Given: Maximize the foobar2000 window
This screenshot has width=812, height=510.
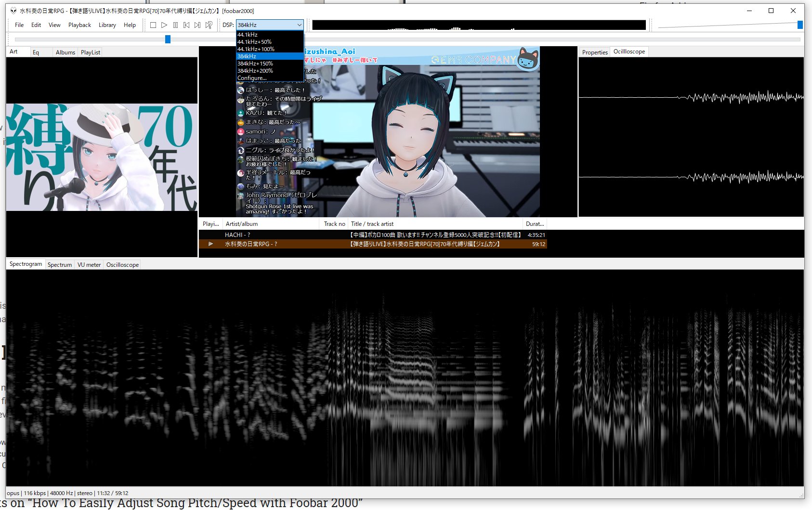Looking at the screenshot, I should pyautogui.click(x=771, y=11).
